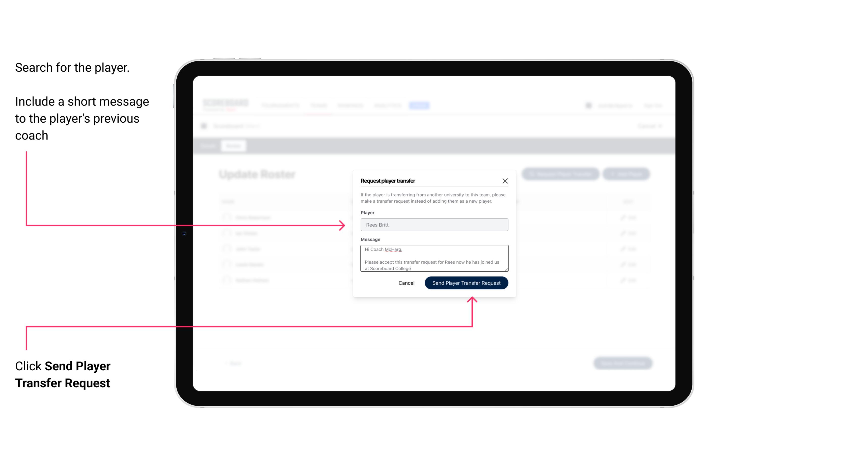Click the close X button on dialog
Viewport: 868px width, 467px height.
tap(505, 181)
